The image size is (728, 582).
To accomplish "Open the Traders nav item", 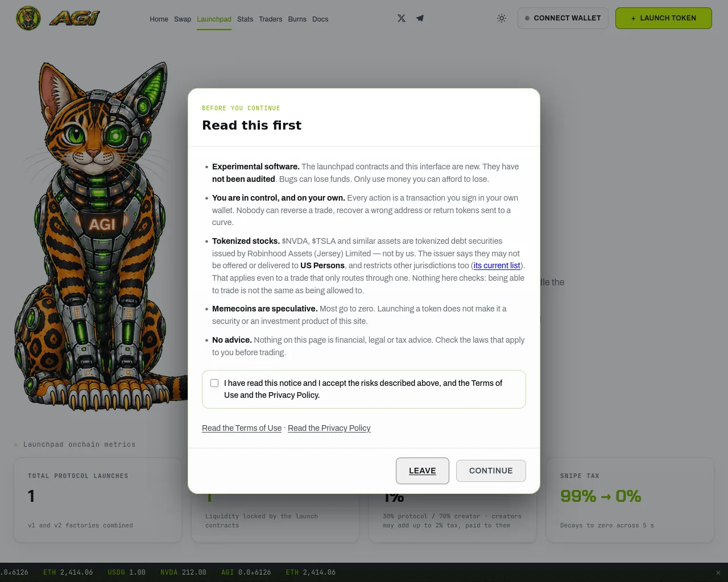I will (x=270, y=19).
